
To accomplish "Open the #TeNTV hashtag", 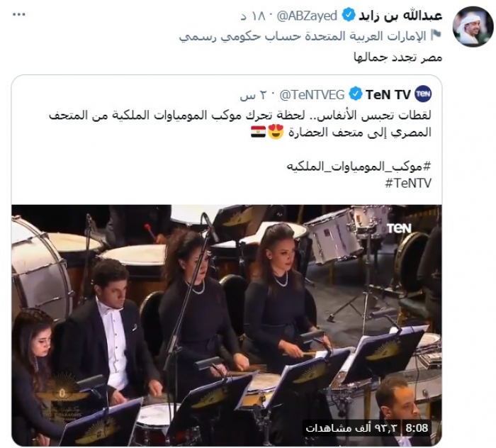I will click(x=408, y=183).
